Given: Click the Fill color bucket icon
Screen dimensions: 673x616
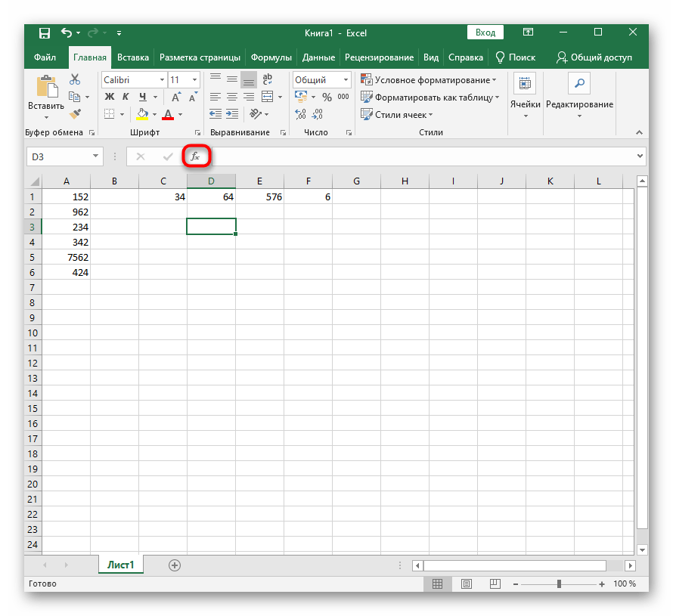Looking at the screenshot, I should coord(142,114).
